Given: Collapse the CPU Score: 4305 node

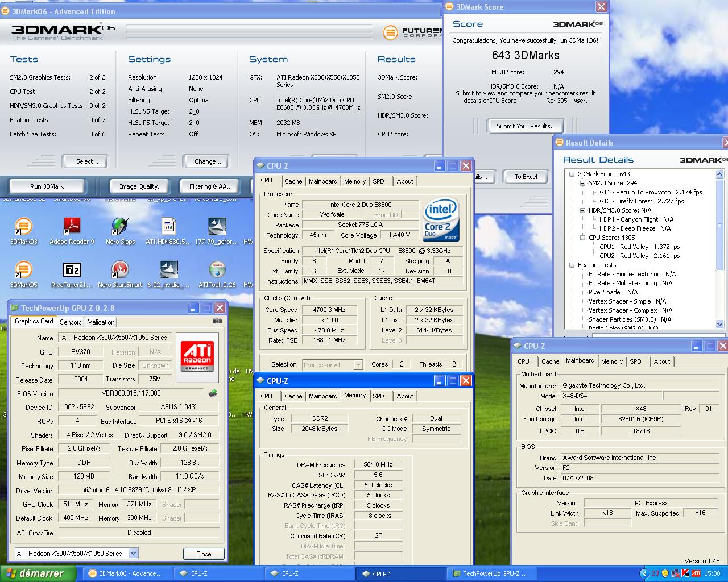Looking at the screenshot, I should [582, 238].
